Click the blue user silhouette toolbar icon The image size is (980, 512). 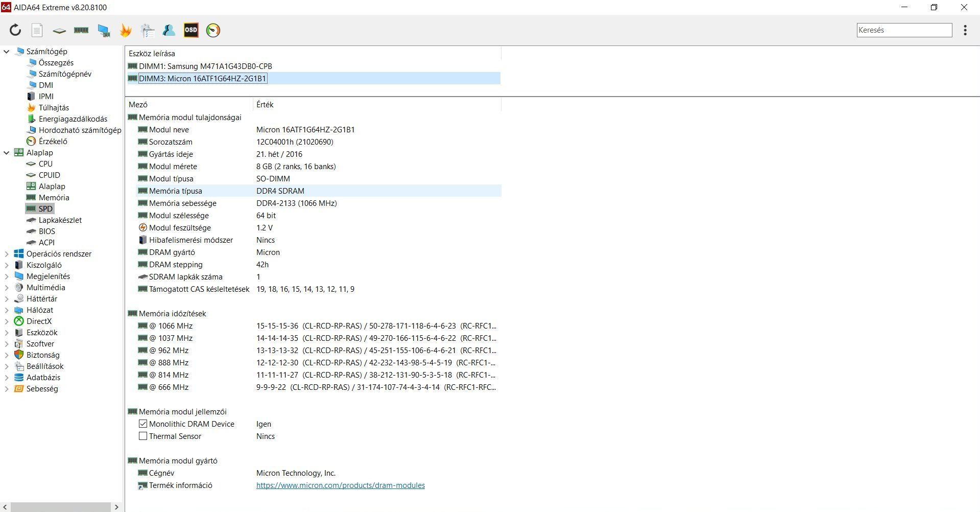[x=169, y=30]
